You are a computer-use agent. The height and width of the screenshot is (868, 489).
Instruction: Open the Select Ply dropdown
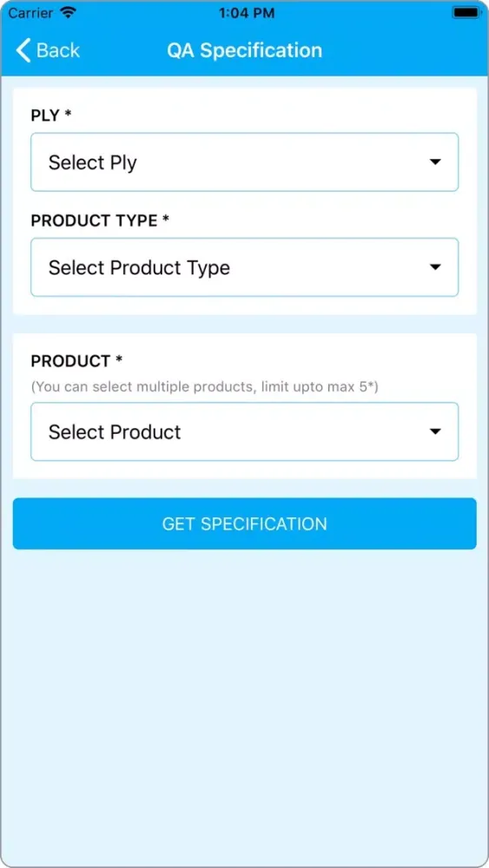[x=244, y=162]
